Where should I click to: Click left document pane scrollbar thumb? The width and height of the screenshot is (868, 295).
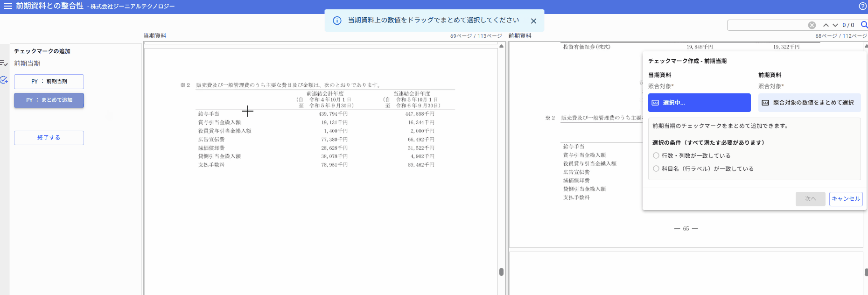click(x=501, y=272)
